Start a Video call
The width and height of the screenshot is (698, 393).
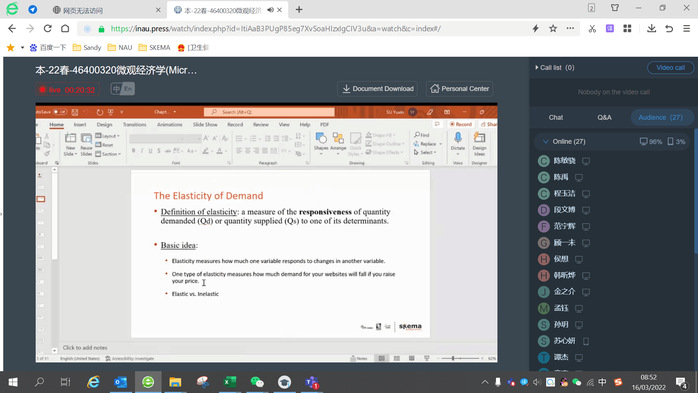[x=670, y=68]
